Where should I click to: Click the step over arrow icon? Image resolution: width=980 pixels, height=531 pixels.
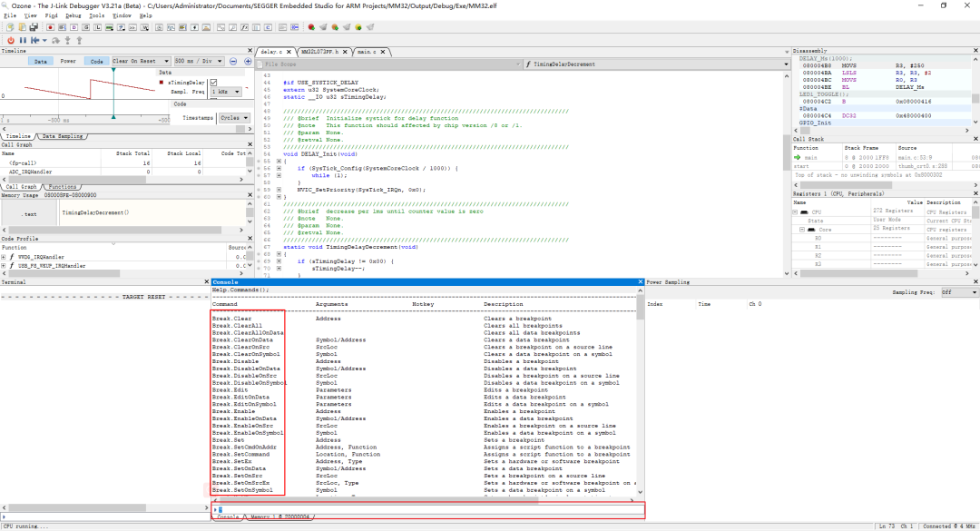pyautogui.click(x=55, y=40)
